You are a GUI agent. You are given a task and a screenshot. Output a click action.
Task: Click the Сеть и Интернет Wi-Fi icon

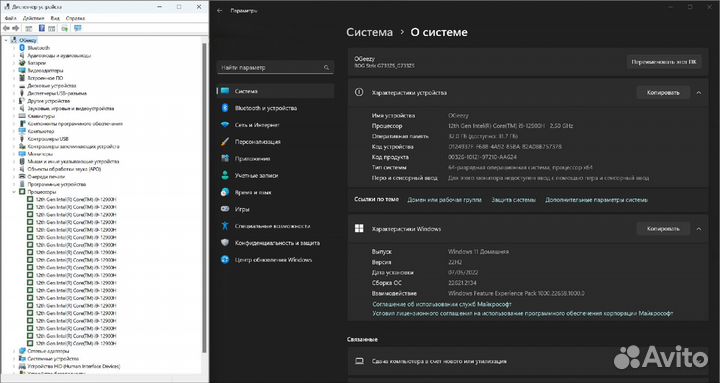(x=225, y=125)
